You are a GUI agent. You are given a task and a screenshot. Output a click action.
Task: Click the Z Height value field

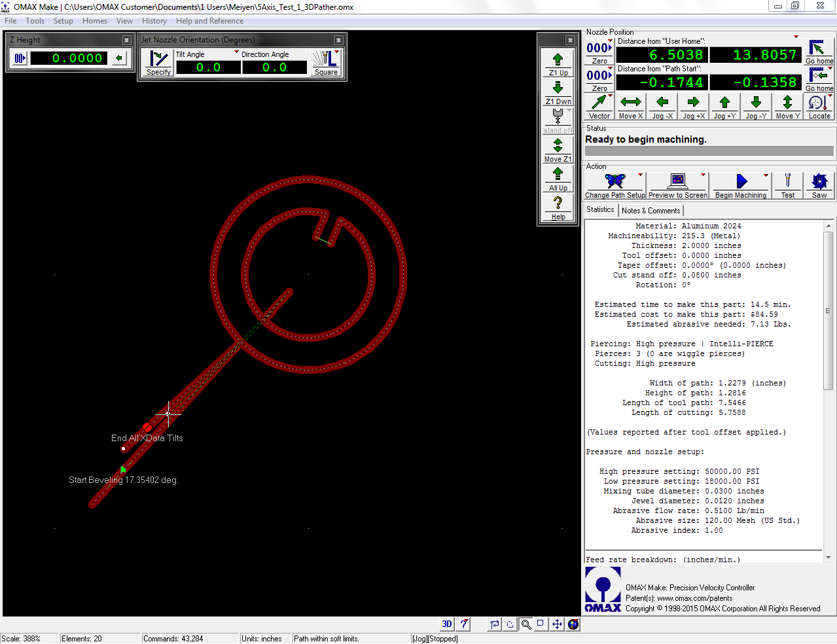pyautogui.click(x=69, y=58)
